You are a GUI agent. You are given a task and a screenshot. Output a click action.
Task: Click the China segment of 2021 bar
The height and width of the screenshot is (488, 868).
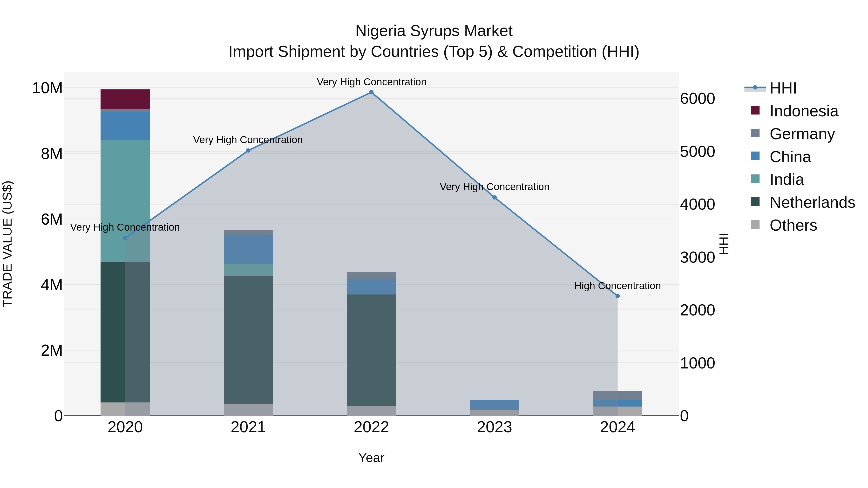[248, 249]
